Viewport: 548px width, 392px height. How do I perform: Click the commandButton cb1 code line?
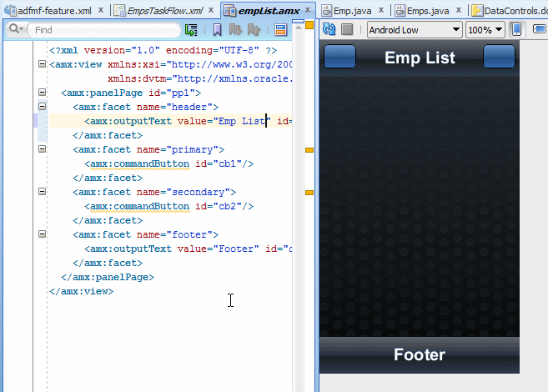(168, 163)
